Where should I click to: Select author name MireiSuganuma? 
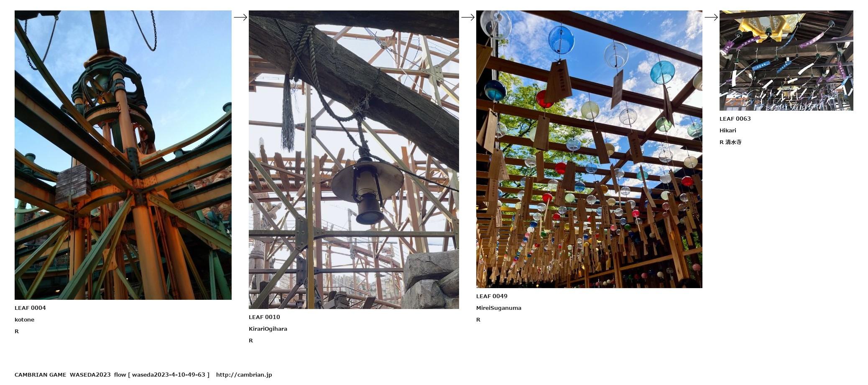pyautogui.click(x=499, y=308)
